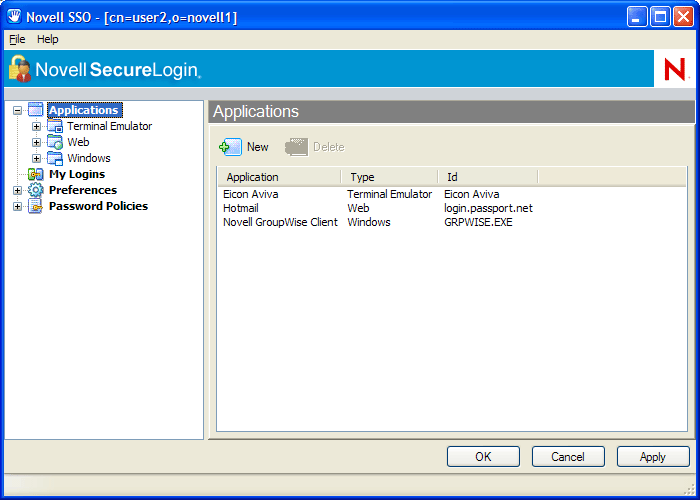
Task: Click the Preferences gear icon
Action: click(36, 190)
